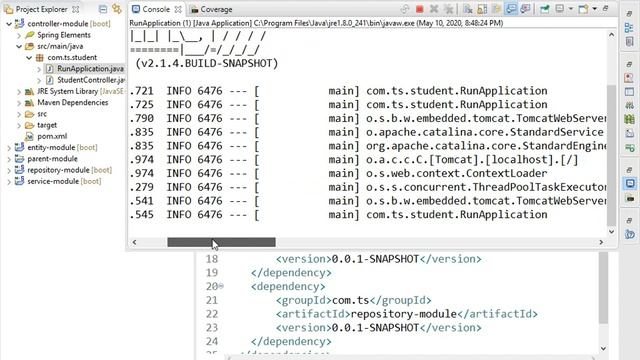
Task: Toggle Scroll Lock in the Console toolbar
Action: (482, 9)
